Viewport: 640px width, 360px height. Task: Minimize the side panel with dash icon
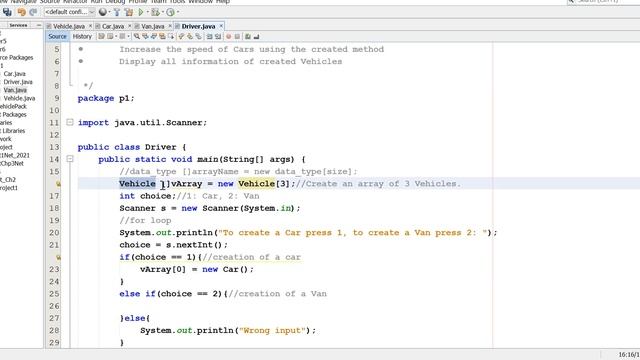39,25
